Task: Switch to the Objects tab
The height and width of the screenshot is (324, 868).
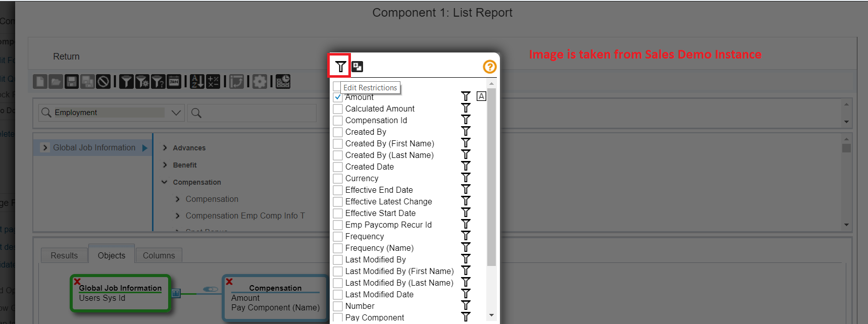Action: 112,255
